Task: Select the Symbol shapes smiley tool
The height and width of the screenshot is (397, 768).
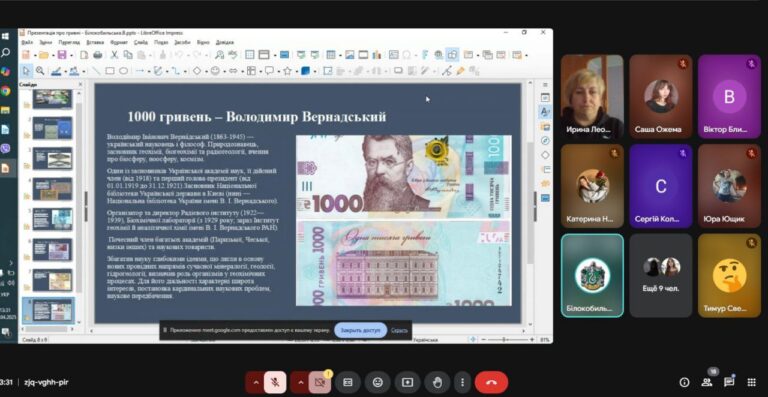Action: pos(215,71)
